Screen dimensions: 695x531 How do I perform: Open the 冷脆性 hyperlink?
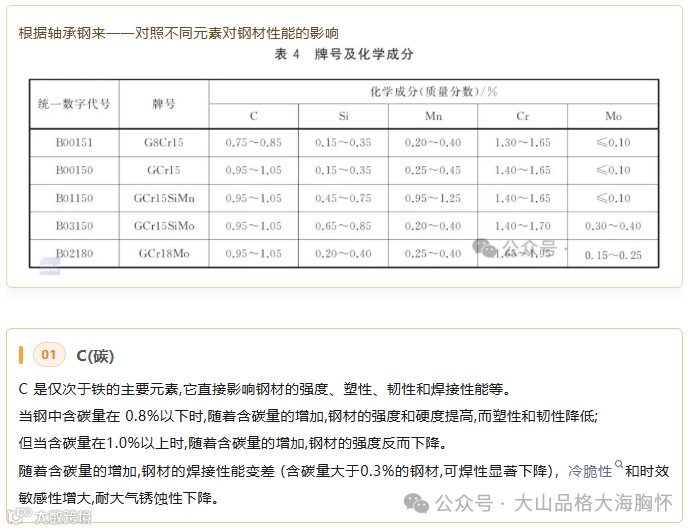[590, 471]
